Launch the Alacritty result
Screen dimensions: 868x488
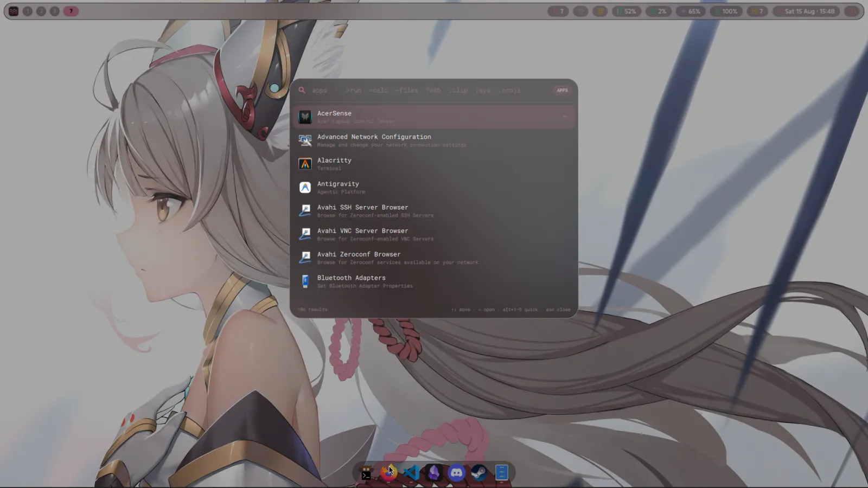point(434,164)
